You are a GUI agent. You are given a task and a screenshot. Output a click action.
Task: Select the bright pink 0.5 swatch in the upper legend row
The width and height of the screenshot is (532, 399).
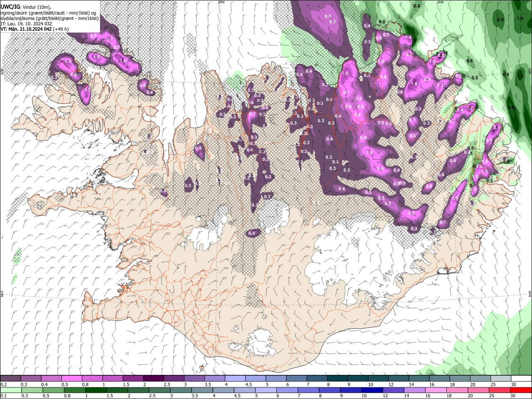(x=71, y=379)
